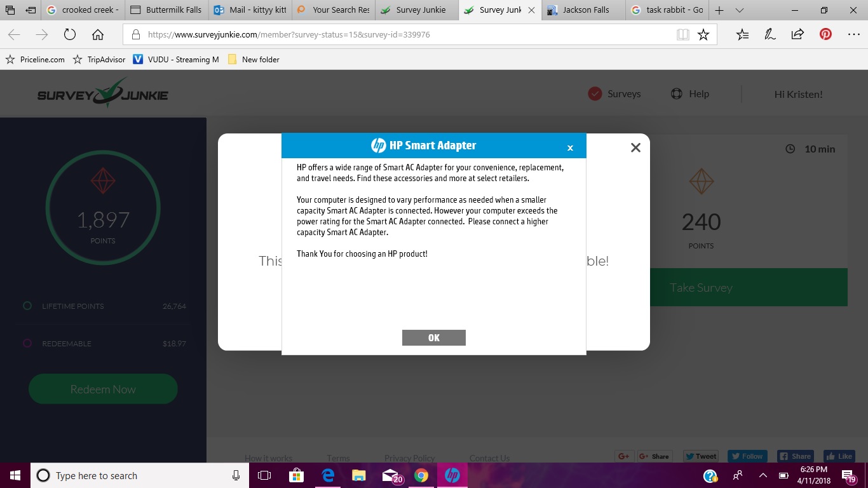
Task: Click the People icon in system tray
Action: 738,475
